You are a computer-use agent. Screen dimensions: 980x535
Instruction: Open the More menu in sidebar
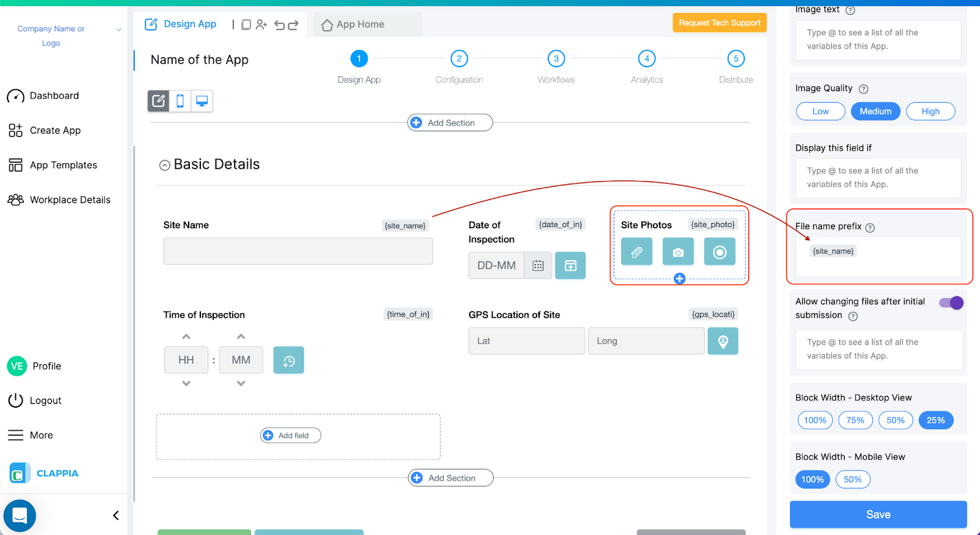pos(31,435)
